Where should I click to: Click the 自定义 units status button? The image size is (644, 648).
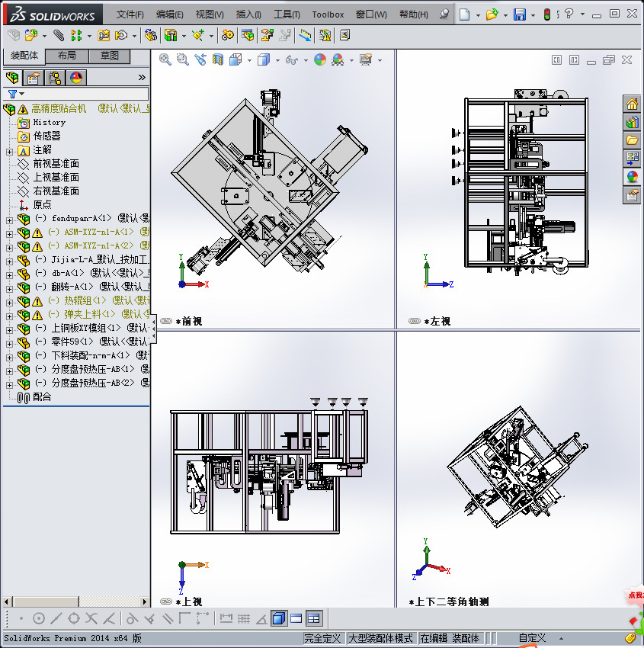tap(533, 638)
